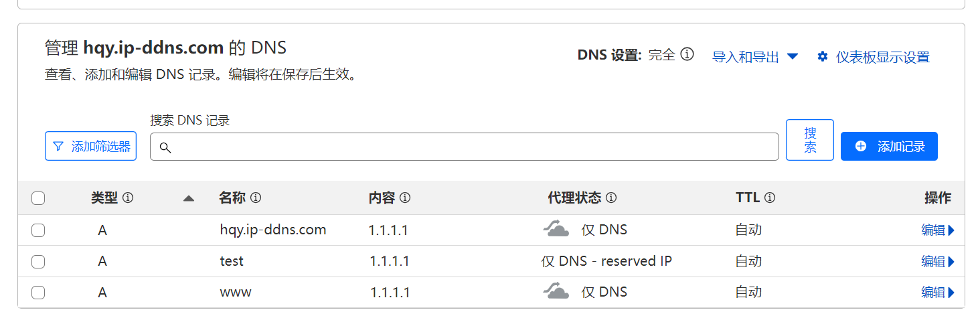Screen dimensions: 980x312
Task: Click the info icon beside 名称 column header
Action: coord(255,198)
